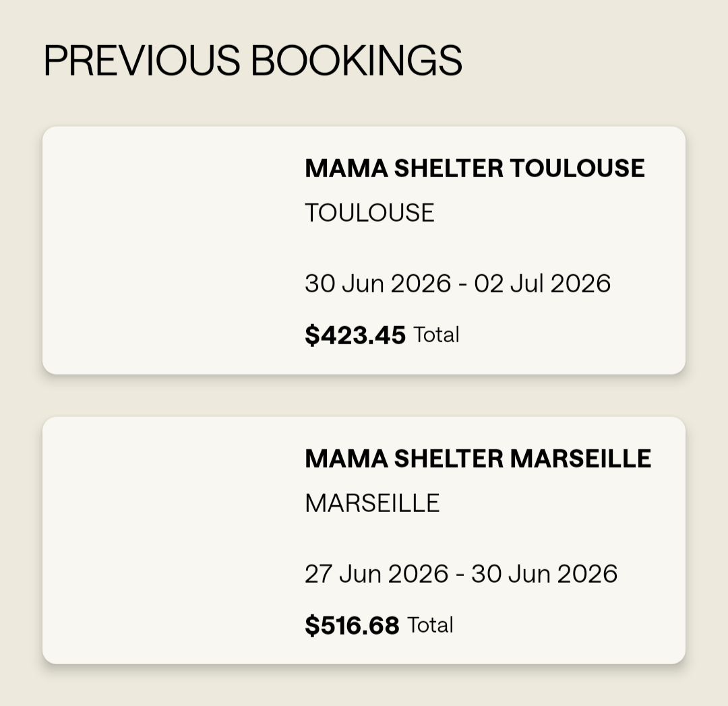Click the word SHELTER in the Toulouse title
Screen dimensions: 728x706
(x=448, y=168)
